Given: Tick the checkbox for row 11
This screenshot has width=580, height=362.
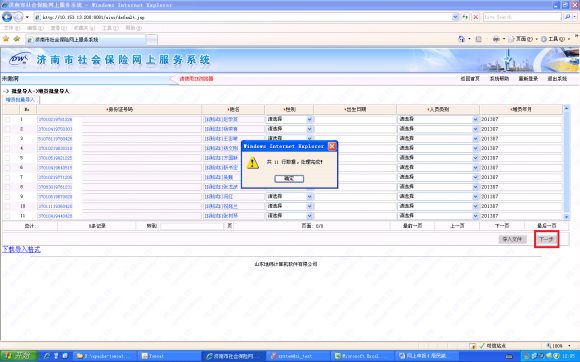Looking at the screenshot, I should 7,216.
